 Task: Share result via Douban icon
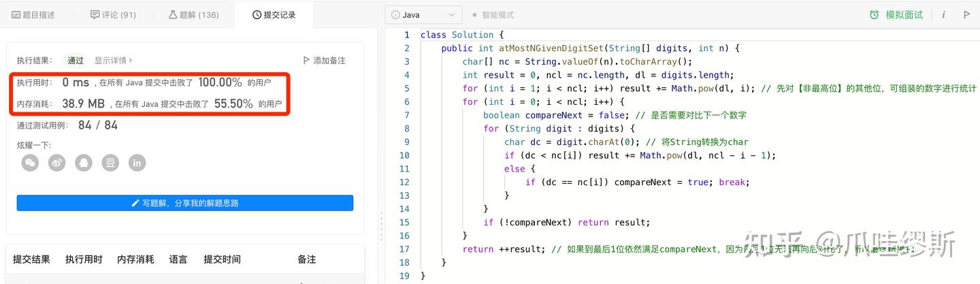[110, 162]
